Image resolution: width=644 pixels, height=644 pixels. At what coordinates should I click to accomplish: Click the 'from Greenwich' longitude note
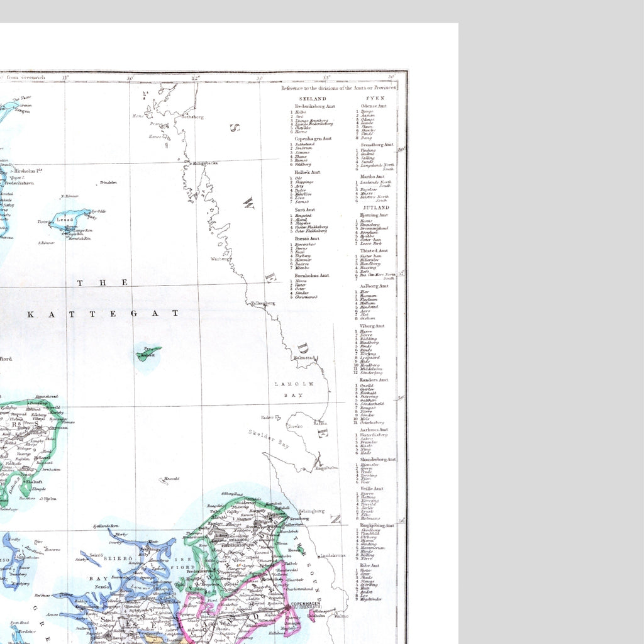[x=25, y=77]
